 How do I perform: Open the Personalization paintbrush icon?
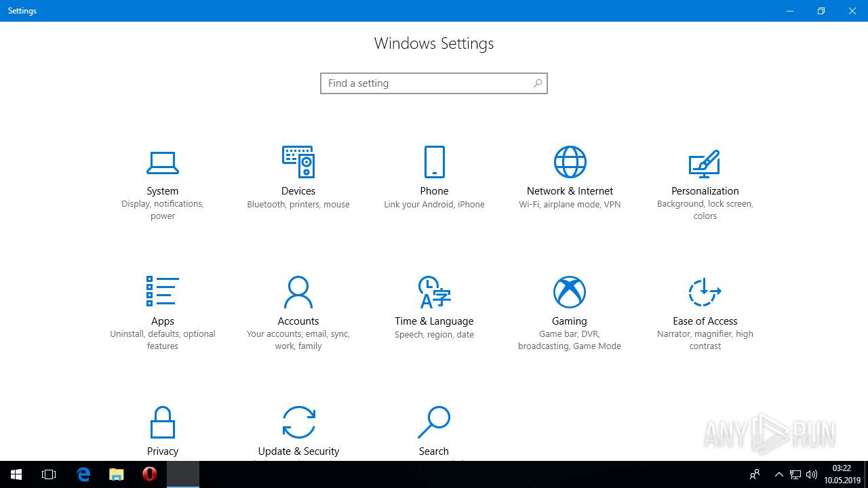[x=705, y=163]
